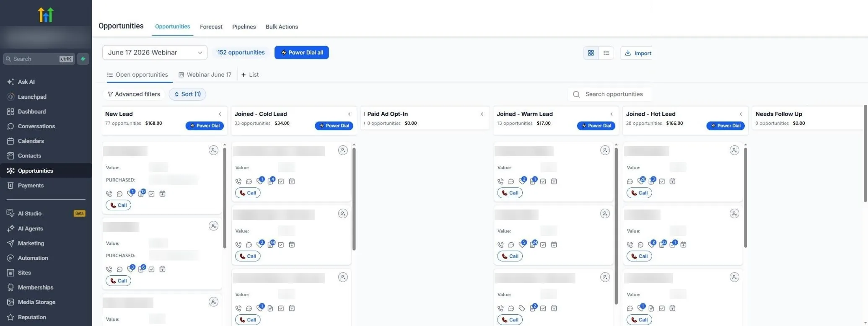Switch to board grid view
This screenshot has width=868, height=326.
coord(591,53)
